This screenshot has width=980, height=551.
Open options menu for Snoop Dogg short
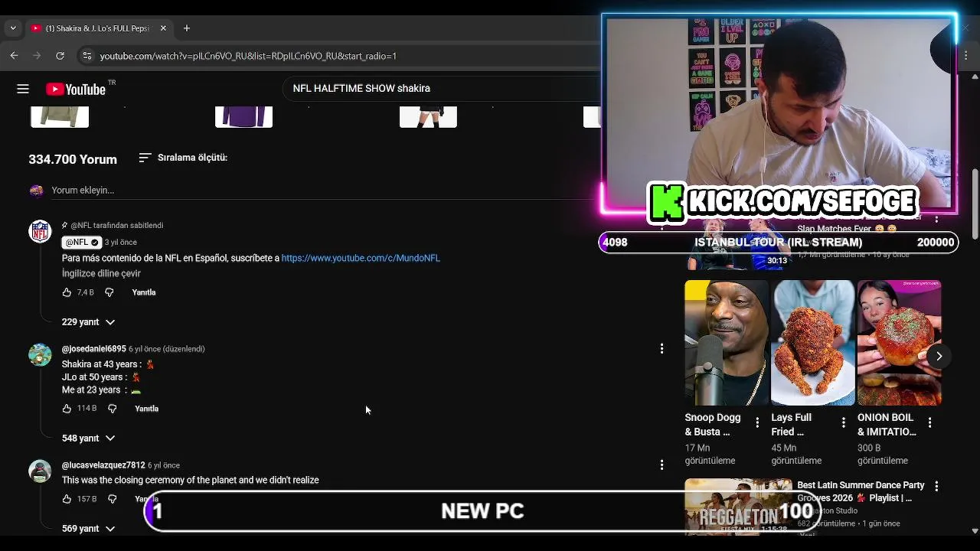pos(757,422)
